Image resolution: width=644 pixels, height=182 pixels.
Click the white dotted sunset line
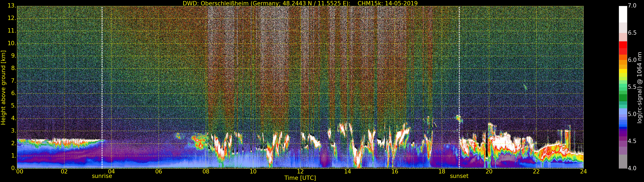coord(459,75)
